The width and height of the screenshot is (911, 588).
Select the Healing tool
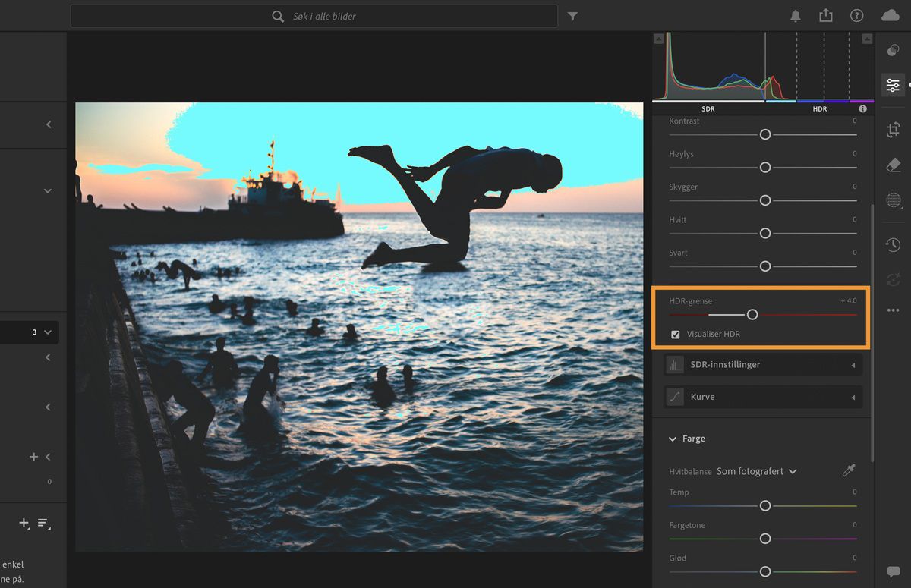click(893, 165)
